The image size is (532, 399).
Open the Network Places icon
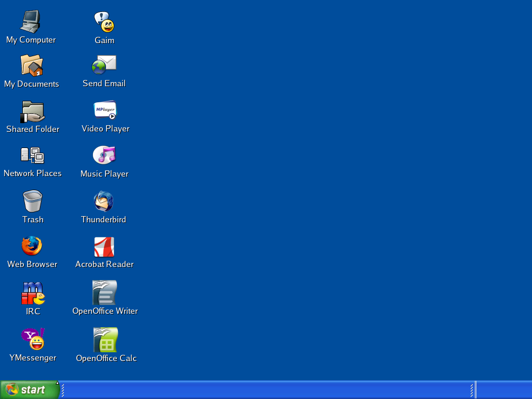coord(32,155)
